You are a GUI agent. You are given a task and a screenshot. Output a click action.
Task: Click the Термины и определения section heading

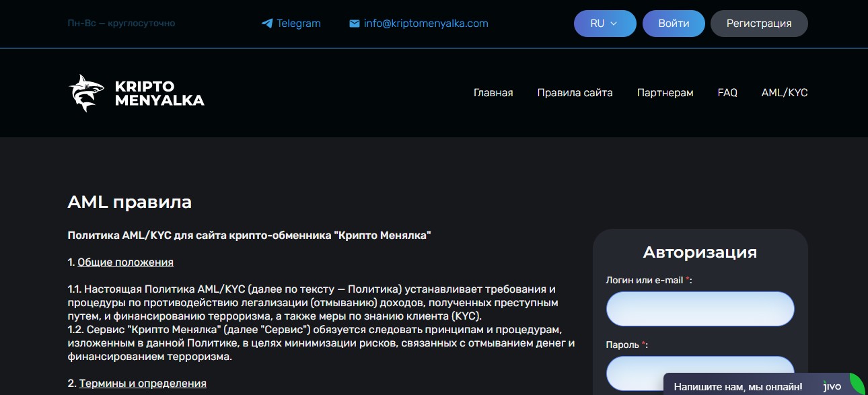click(143, 384)
